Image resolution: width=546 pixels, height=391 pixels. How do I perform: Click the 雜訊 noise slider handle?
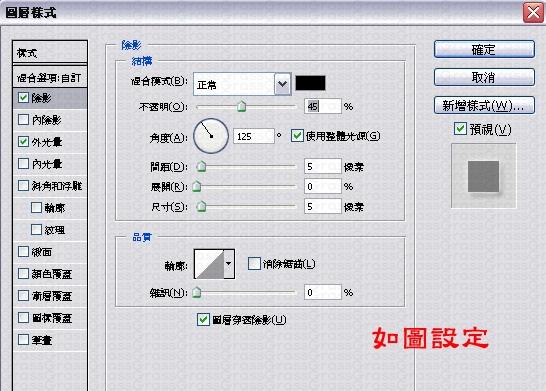point(197,292)
